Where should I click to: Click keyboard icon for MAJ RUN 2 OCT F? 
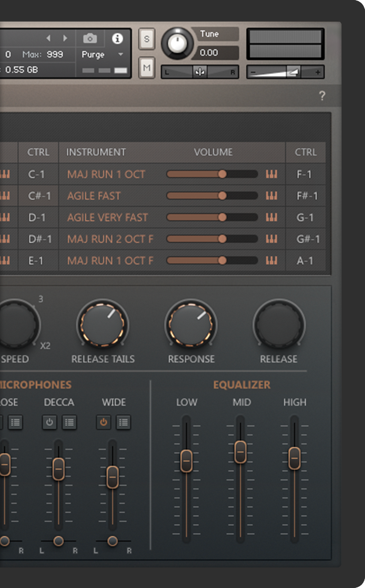(271, 239)
